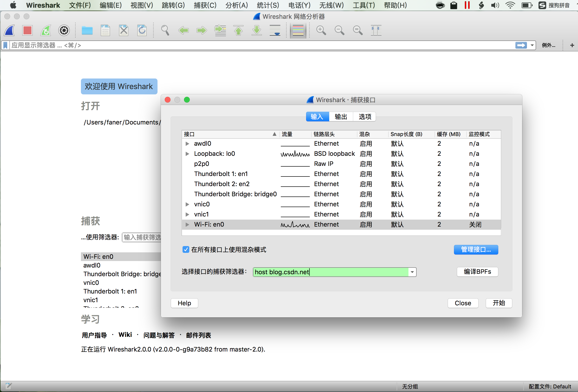Jump to first packet icon
The width and height of the screenshot is (578, 392).
[x=238, y=30]
